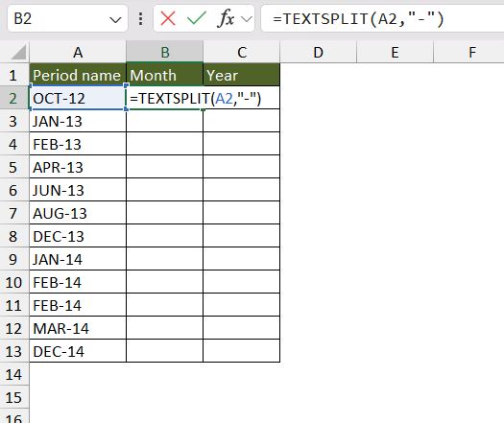Select cell containing MAR-14
Image resolution: width=504 pixels, height=423 pixels.
click(78, 328)
